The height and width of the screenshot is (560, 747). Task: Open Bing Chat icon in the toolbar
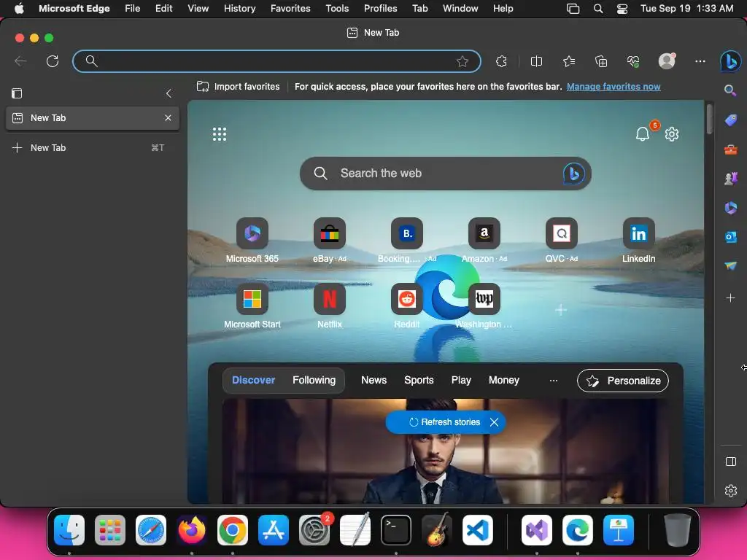[x=730, y=61]
